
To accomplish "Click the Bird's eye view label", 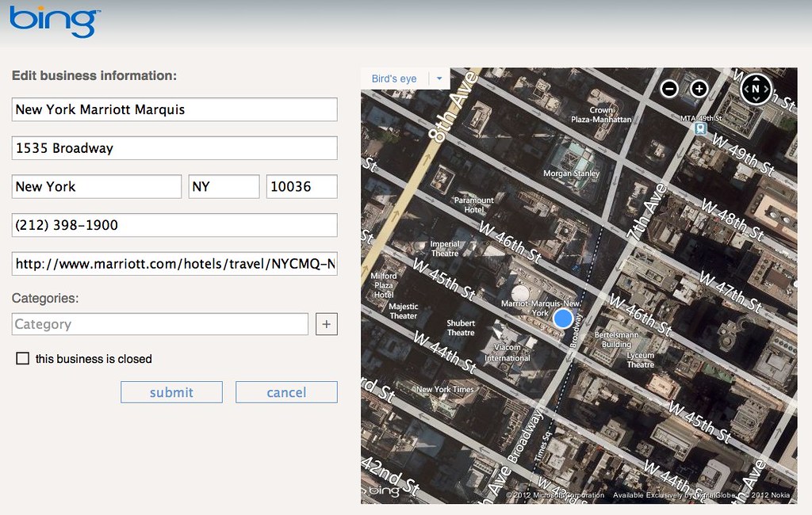I will point(394,78).
